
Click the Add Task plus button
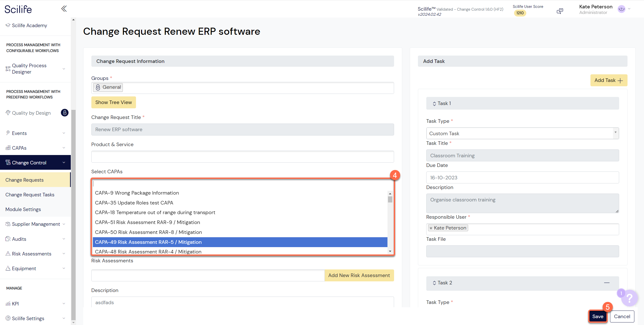click(609, 80)
